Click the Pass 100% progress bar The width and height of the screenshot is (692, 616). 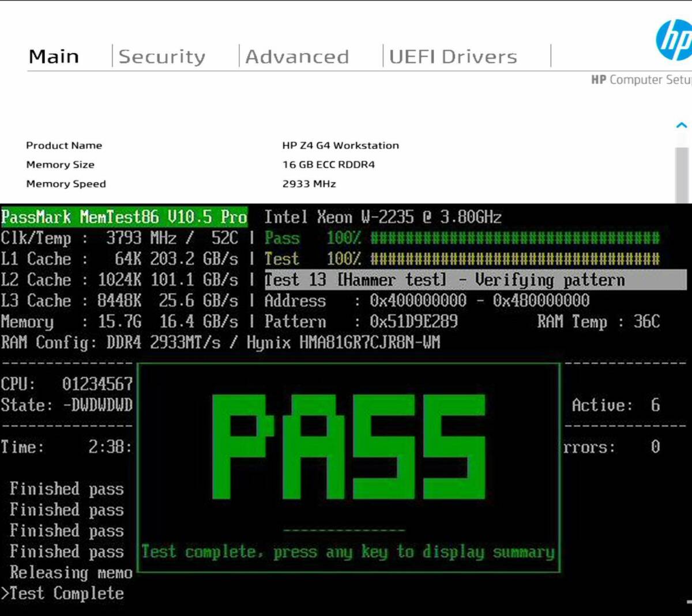pos(462,238)
